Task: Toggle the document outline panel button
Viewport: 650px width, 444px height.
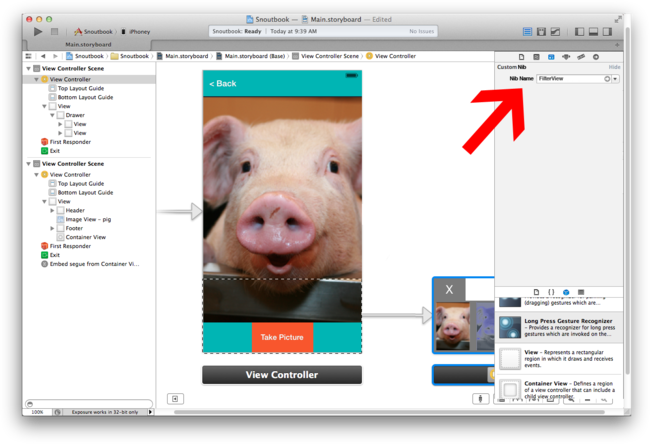Action: coord(175,398)
